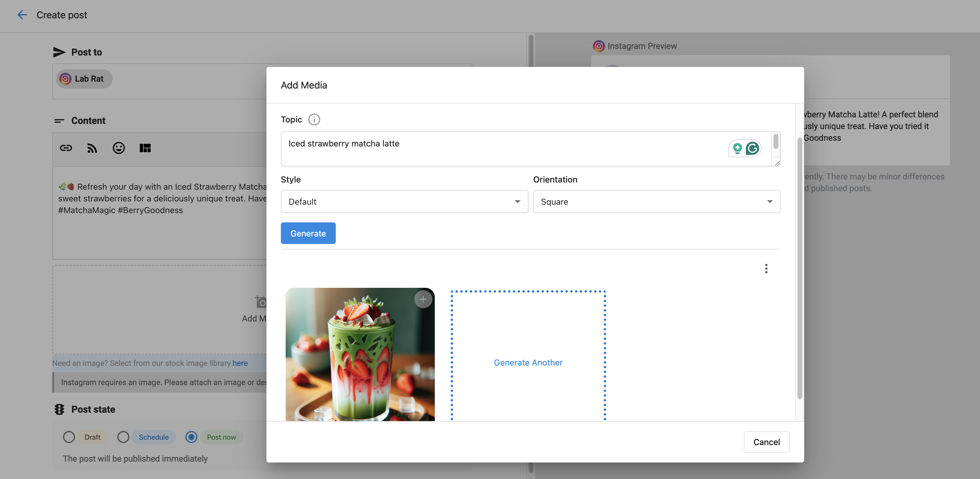
Task: Click the plus icon on generated latte image
Action: [x=423, y=300]
